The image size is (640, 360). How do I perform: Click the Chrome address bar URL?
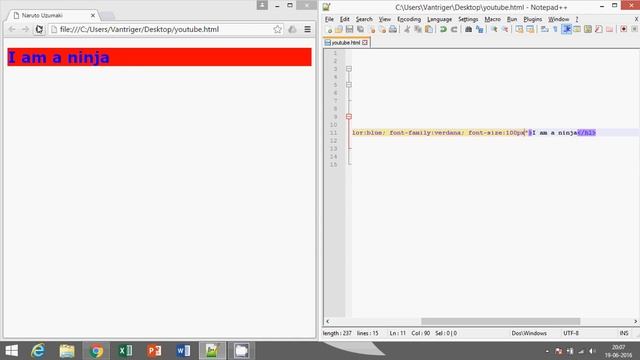(139, 29)
